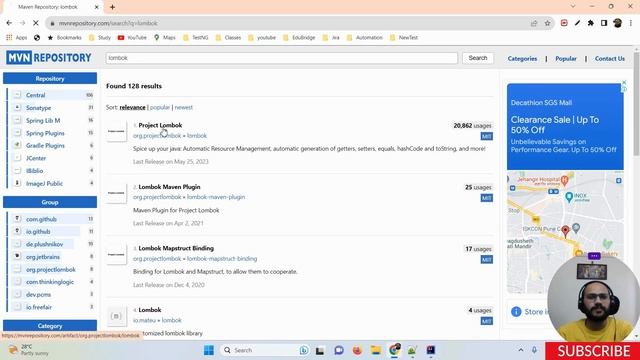
Task: Open the Lombok Mapstruct Binding title
Action: click(x=176, y=248)
